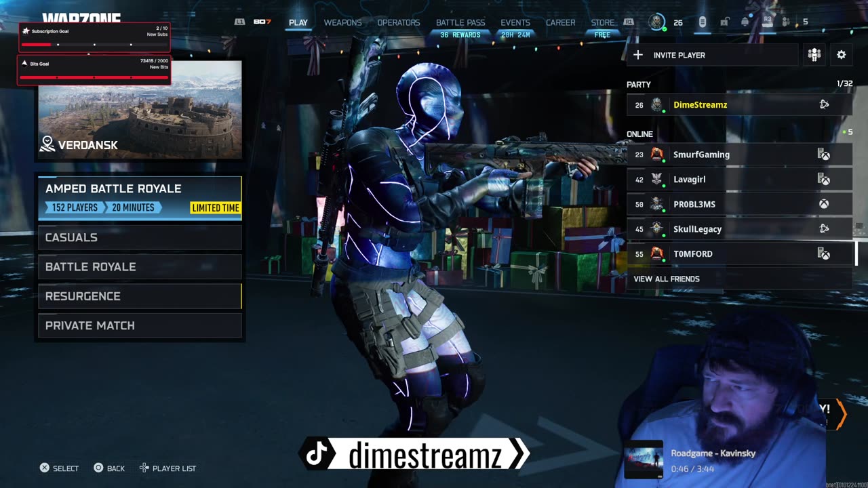
Task: Click Lavagirl's platform icon
Action: pos(824,180)
